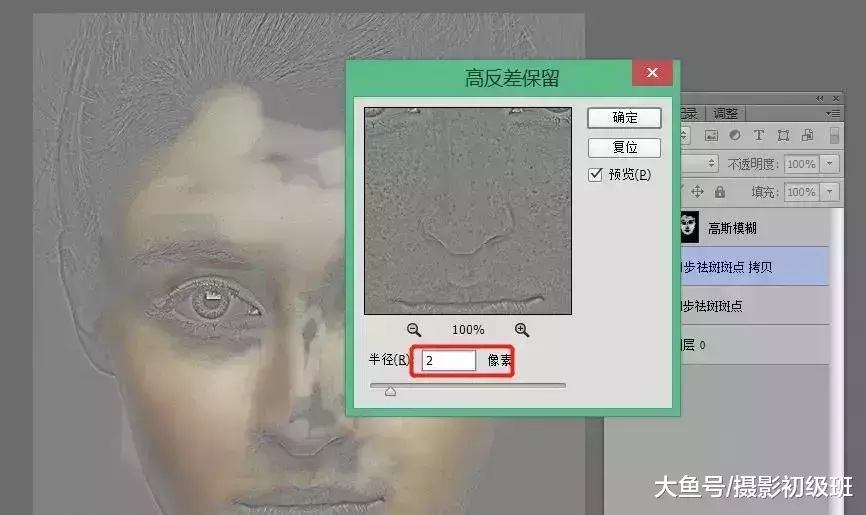The image size is (866, 515).
Task: Click the lock all padlock icon
Action: (720, 192)
